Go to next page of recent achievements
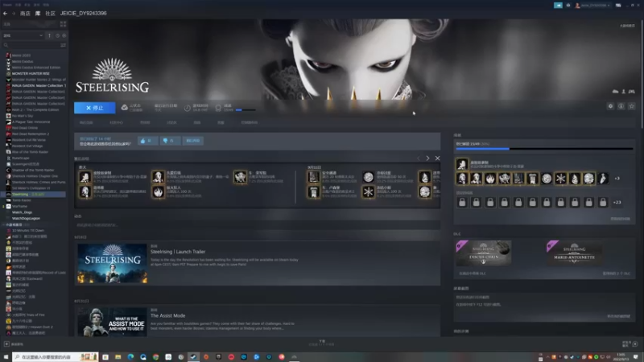This screenshot has height=362, width=644. click(427, 158)
